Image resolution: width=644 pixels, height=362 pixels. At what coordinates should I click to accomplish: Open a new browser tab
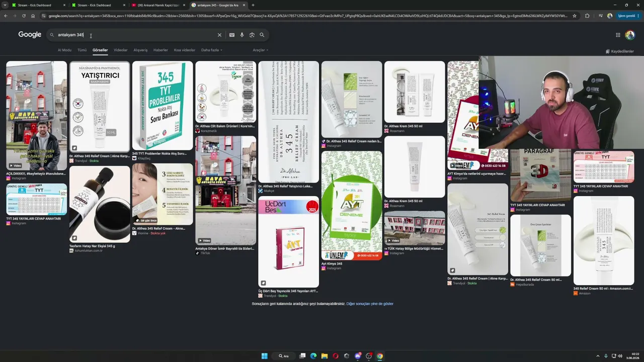253,5
